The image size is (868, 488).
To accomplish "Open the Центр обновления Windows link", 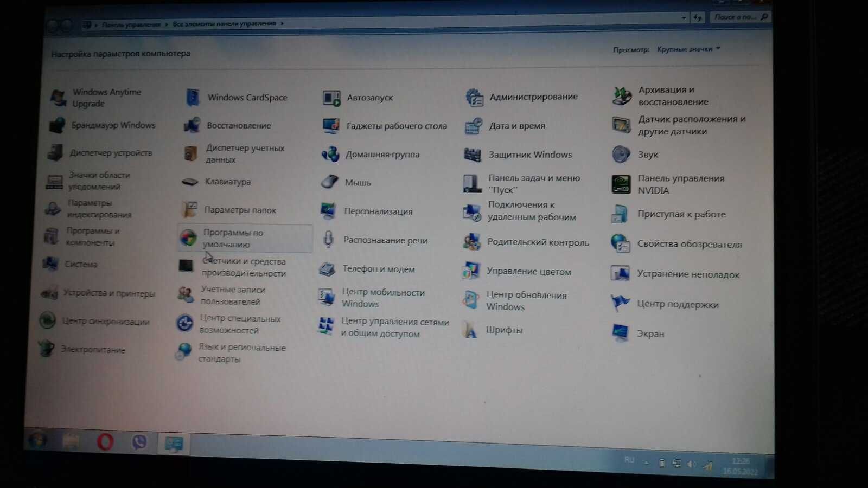I will [526, 300].
